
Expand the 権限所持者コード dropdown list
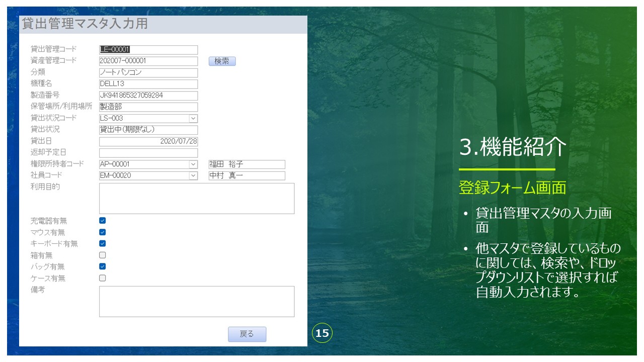193,164
